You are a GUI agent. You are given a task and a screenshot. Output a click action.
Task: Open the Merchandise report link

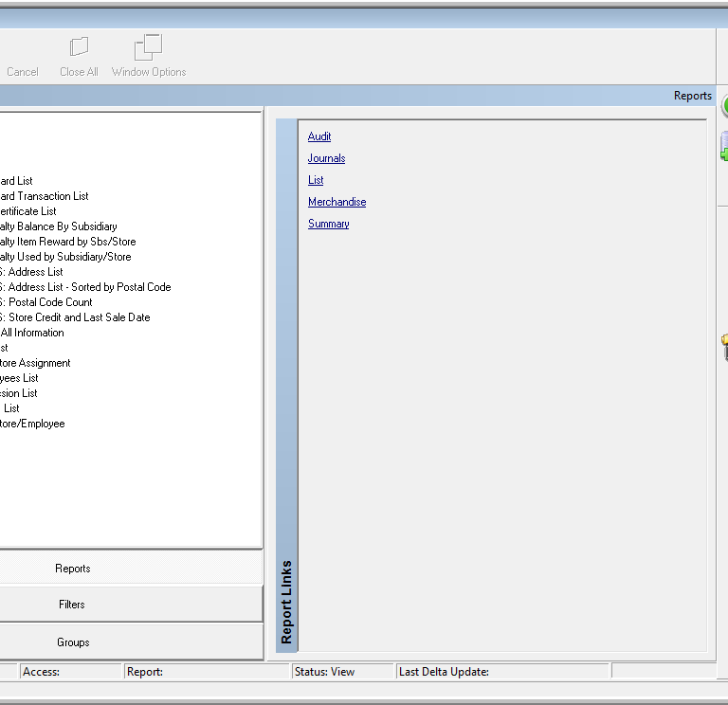[x=337, y=202]
